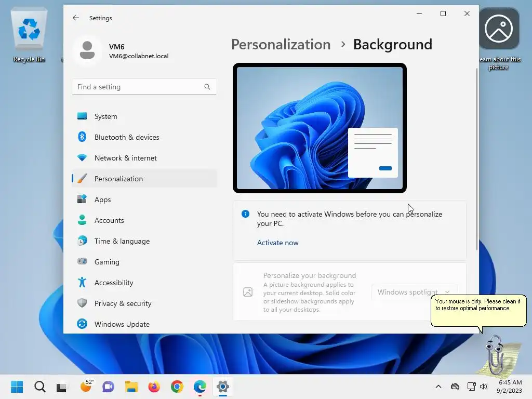
Task: Open the System settings category
Action: click(144, 116)
